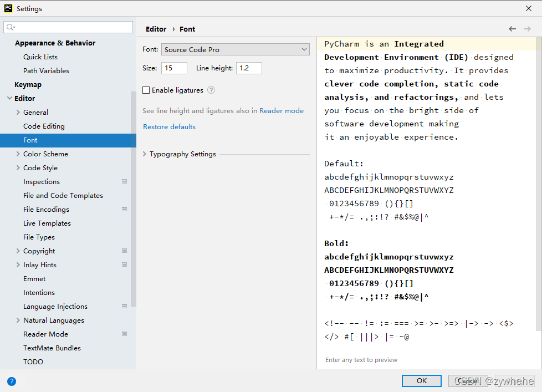Open TextMate Bundles page
The height and width of the screenshot is (392, 542).
click(52, 348)
